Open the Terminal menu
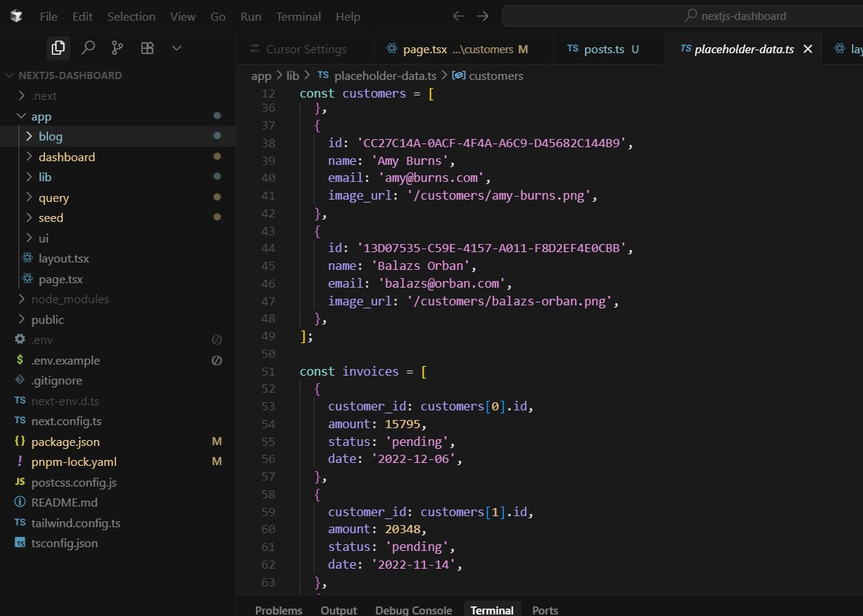This screenshot has width=863, height=616. click(x=298, y=16)
